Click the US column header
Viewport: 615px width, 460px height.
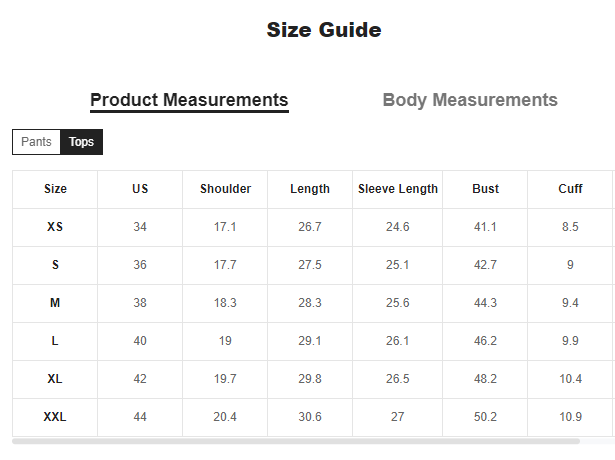click(x=140, y=189)
